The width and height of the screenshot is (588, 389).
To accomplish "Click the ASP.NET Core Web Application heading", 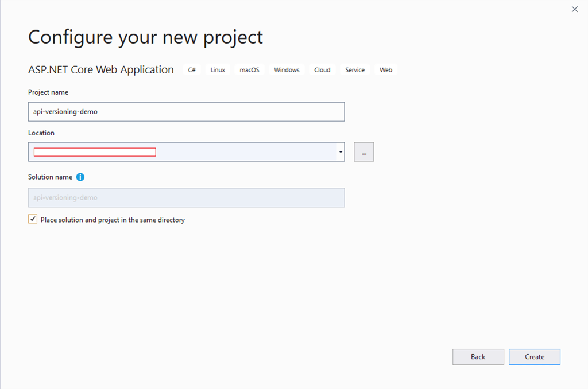I will point(101,69).
